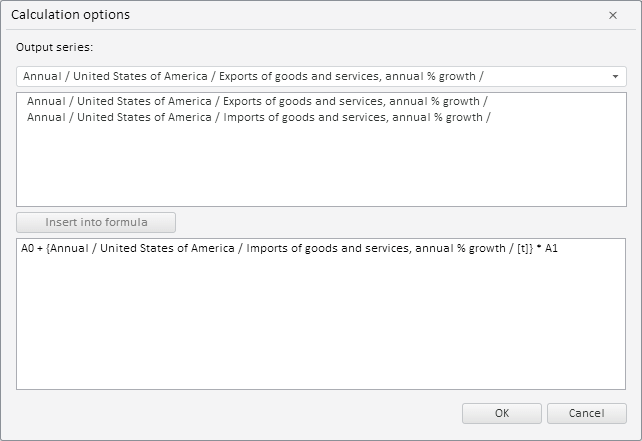Click empty space below the formula text
This screenshot has height=441, width=642.
pos(320,330)
